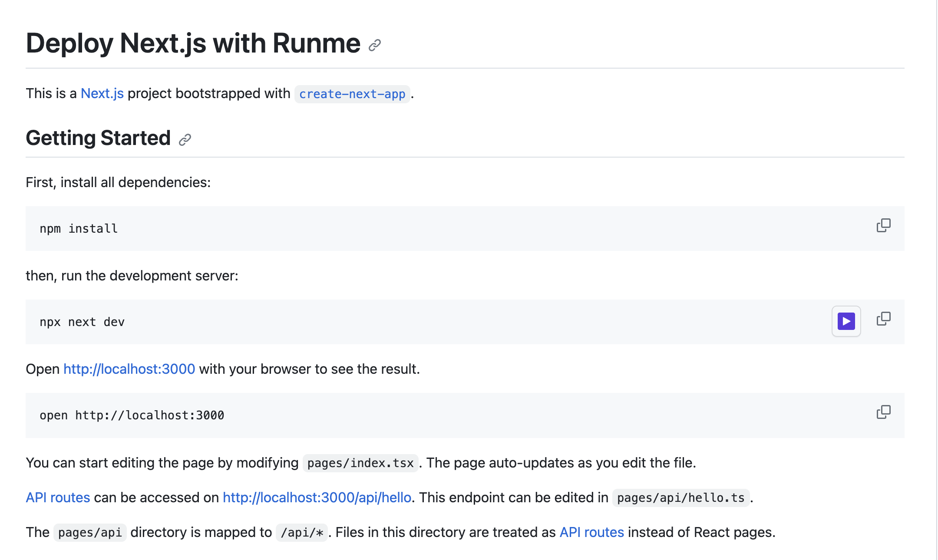Select the pages/index.tsx inline code
Image resolution: width=938 pixels, height=560 pixels.
pos(360,463)
